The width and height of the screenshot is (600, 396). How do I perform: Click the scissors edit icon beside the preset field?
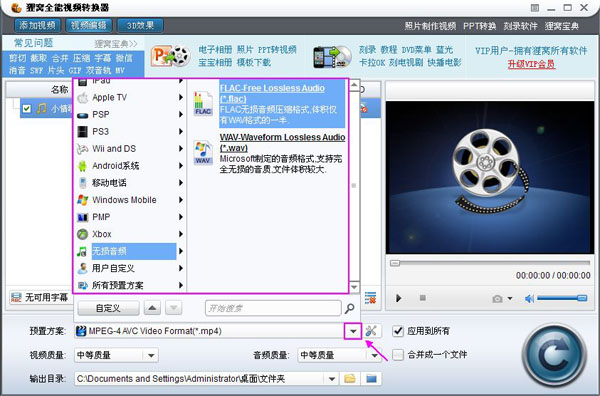pos(371,331)
